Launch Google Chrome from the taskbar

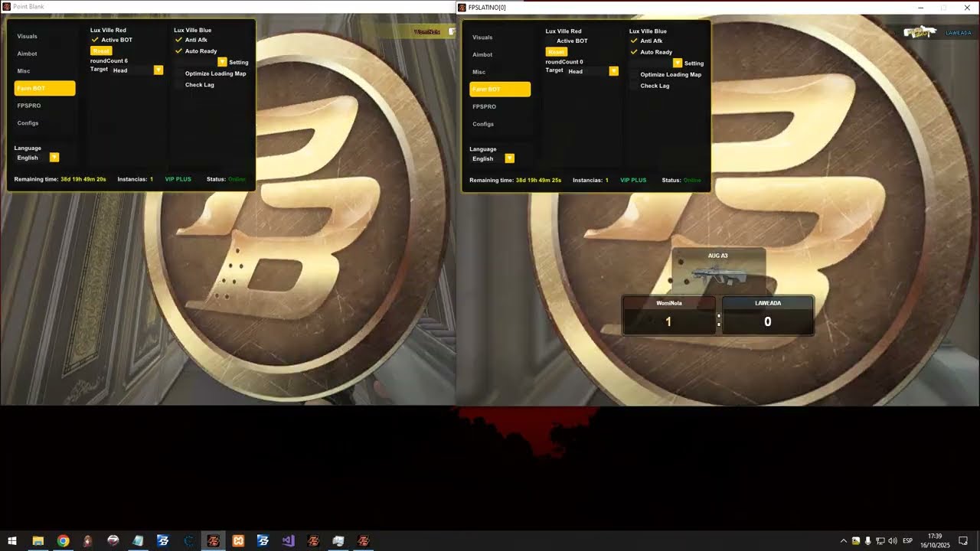pyautogui.click(x=63, y=541)
